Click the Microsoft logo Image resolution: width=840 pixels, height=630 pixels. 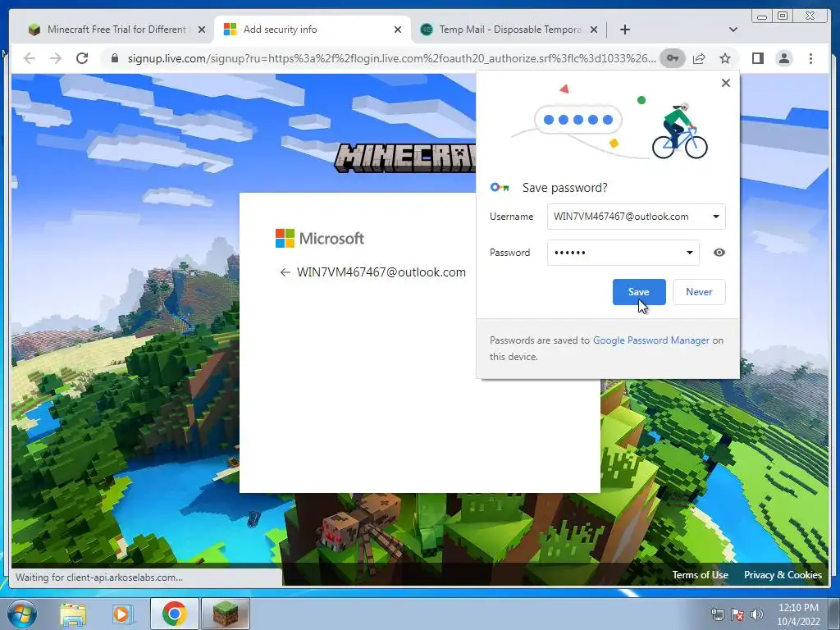pos(320,239)
